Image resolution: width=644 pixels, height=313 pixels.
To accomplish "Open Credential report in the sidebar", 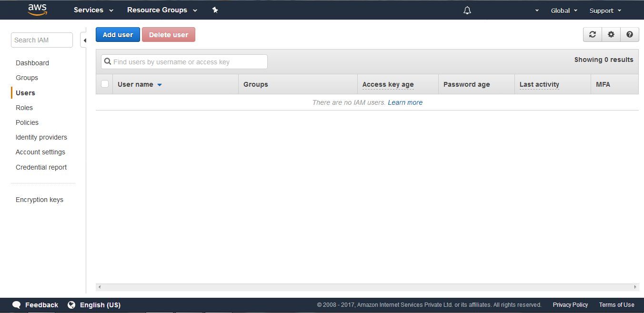I will (x=41, y=167).
